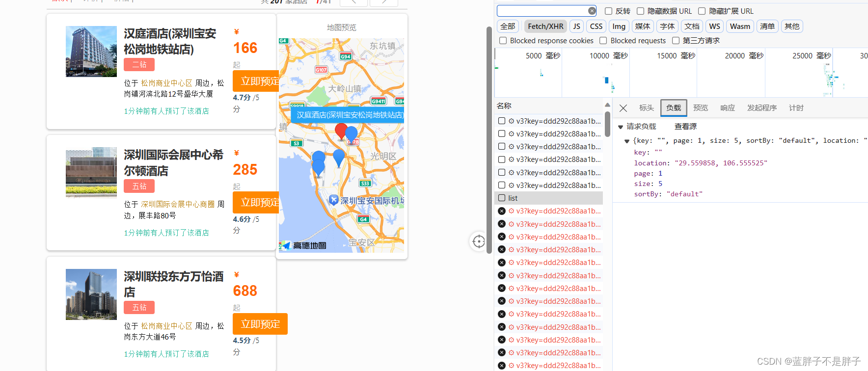Book 深圳联投东方万怡酒店 via 立即预定
The image size is (868, 371).
pos(260,324)
